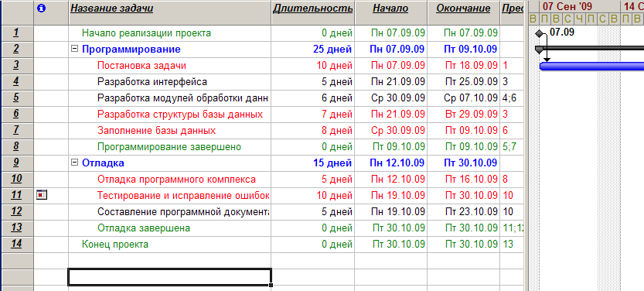
Task: Click the blue Постановка задачи Gantt bar
Action: click(592, 67)
